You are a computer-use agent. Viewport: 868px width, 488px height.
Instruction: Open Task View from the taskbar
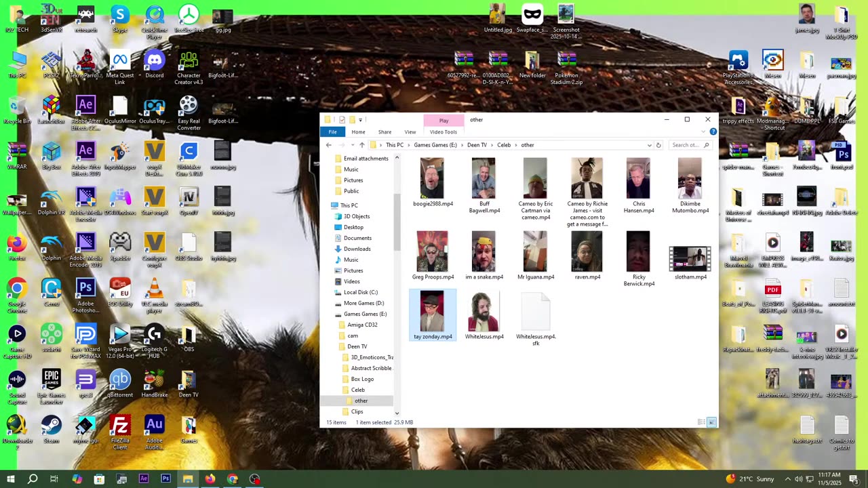tap(54, 479)
